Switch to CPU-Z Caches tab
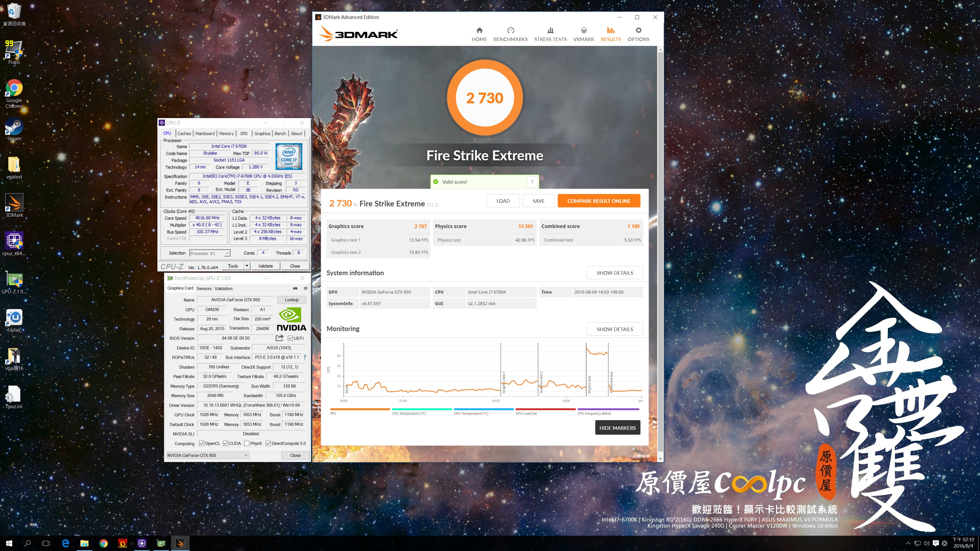The height and width of the screenshot is (551, 980). (184, 133)
